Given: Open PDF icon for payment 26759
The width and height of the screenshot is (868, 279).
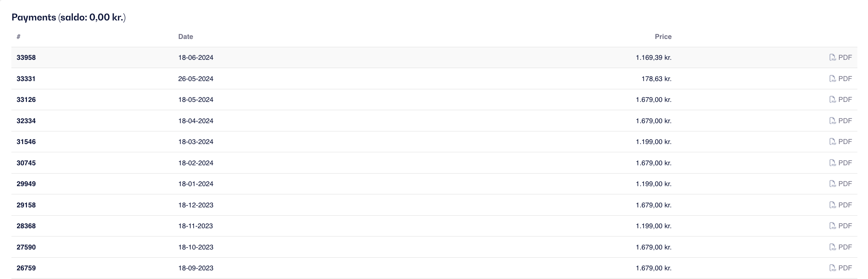Looking at the screenshot, I should [x=833, y=268].
